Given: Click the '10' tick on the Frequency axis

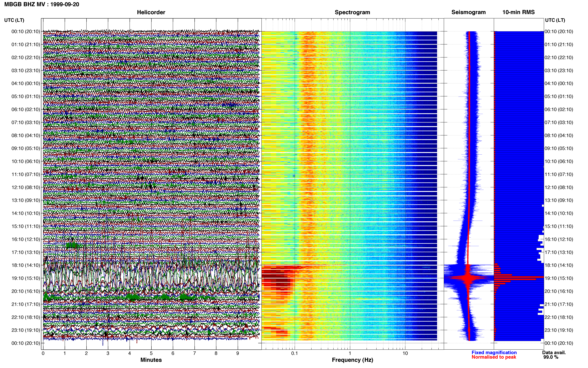Looking at the screenshot, I should [405, 353].
